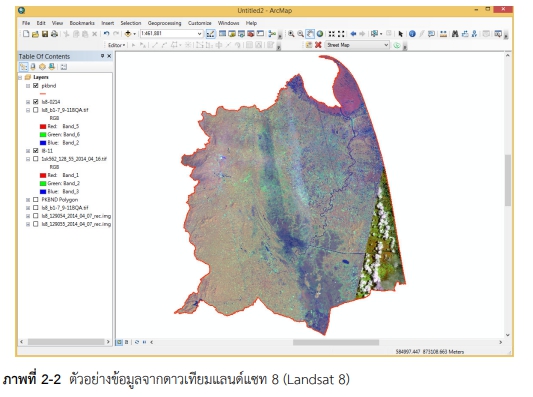This screenshot has height=397, width=533.
Task: Click the red Band_5 color swatch
Action: 43,126
